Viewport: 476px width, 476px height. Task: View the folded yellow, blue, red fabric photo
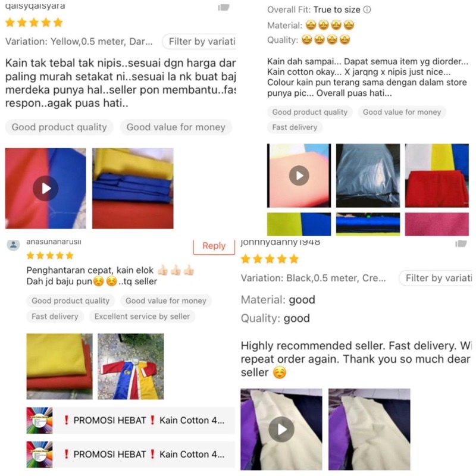point(133,188)
